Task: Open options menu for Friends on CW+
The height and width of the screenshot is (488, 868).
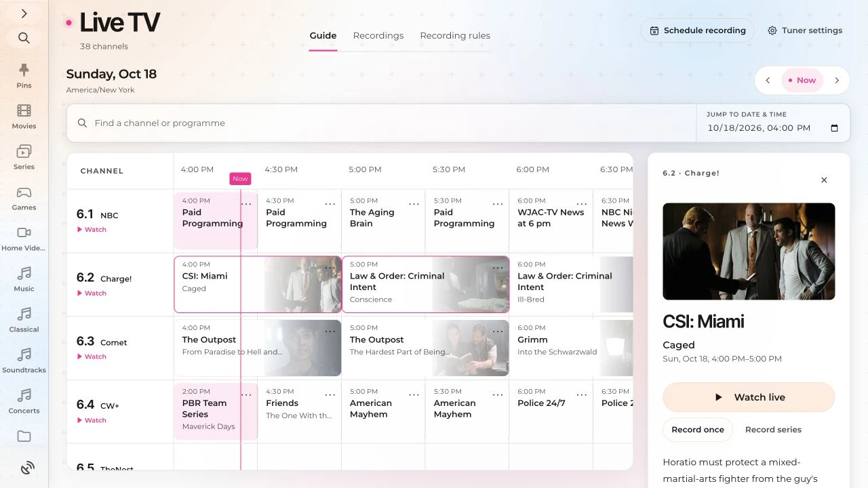Action: pos(330,394)
